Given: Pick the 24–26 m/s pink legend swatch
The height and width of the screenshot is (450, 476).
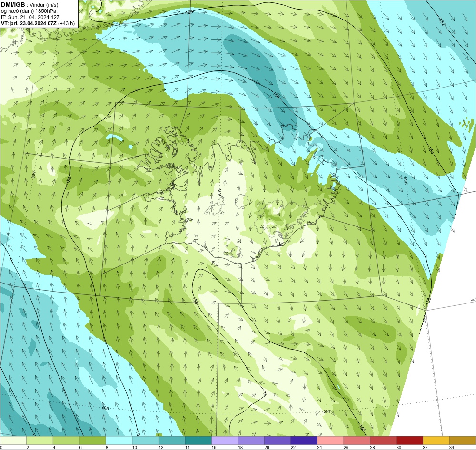Looking at the screenshot, I should [x=330, y=440].
